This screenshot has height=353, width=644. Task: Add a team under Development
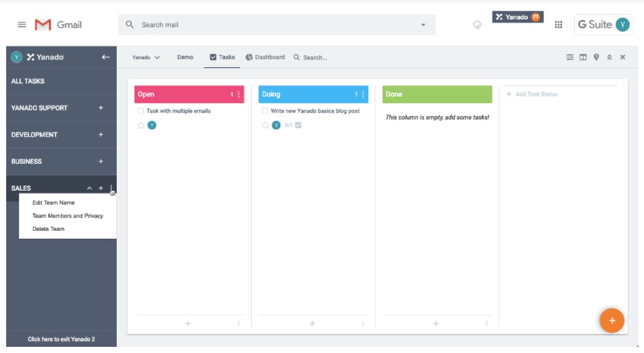(101, 135)
